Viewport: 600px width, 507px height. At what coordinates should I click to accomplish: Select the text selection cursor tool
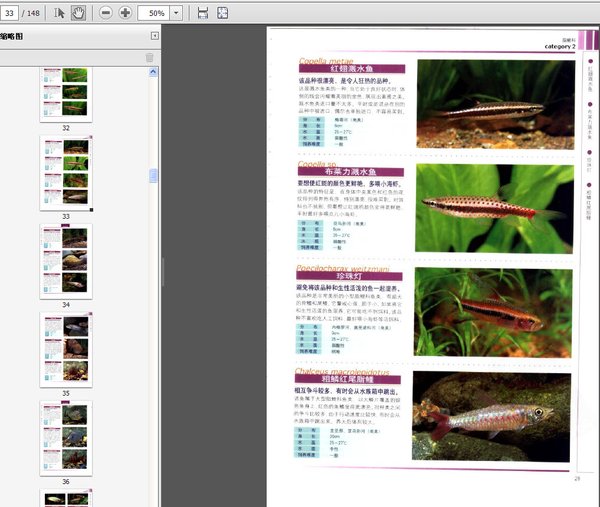[x=59, y=13]
